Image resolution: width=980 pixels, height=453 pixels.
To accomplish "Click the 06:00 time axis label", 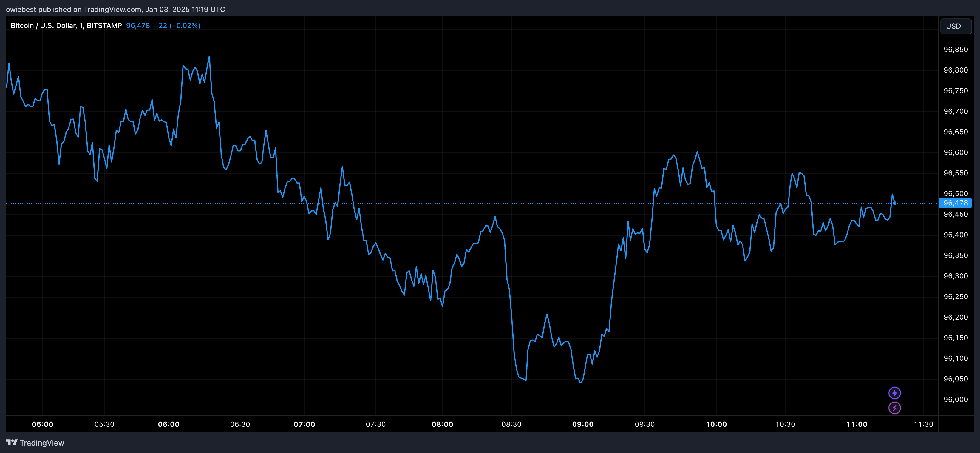I will click(169, 424).
